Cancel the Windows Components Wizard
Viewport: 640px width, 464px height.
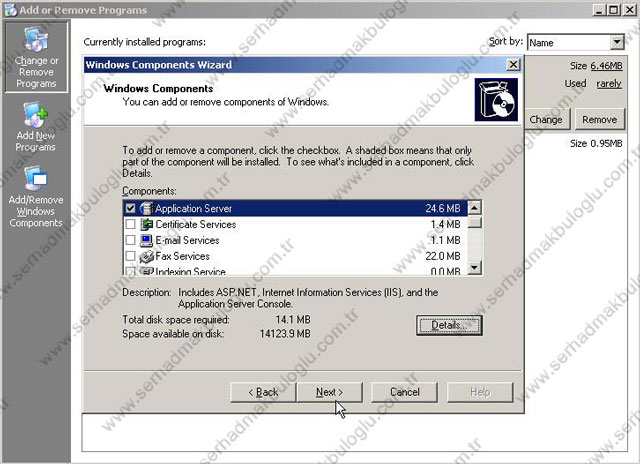tap(404, 392)
